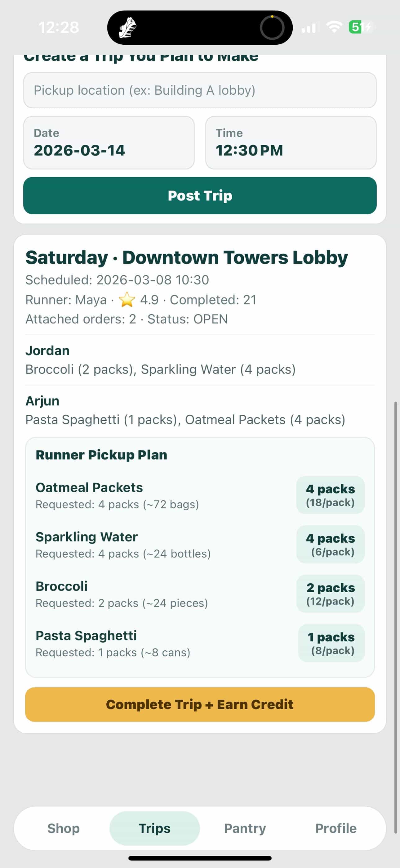This screenshot has width=400, height=868.
Task: Tap the sneaker icon in Dynamic Island
Action: [x=128, y=28]
